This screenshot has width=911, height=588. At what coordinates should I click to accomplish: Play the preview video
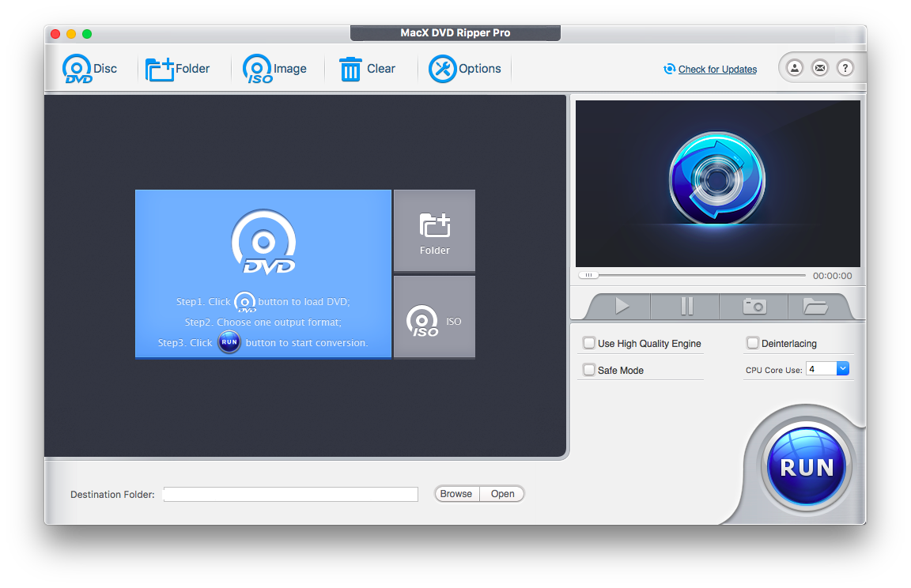622,306
